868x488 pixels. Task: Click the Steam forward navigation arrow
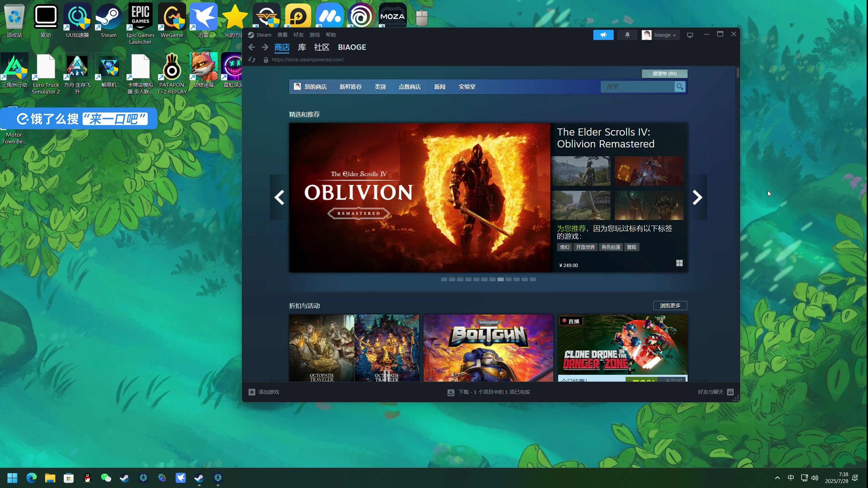(x=265, y=47)
